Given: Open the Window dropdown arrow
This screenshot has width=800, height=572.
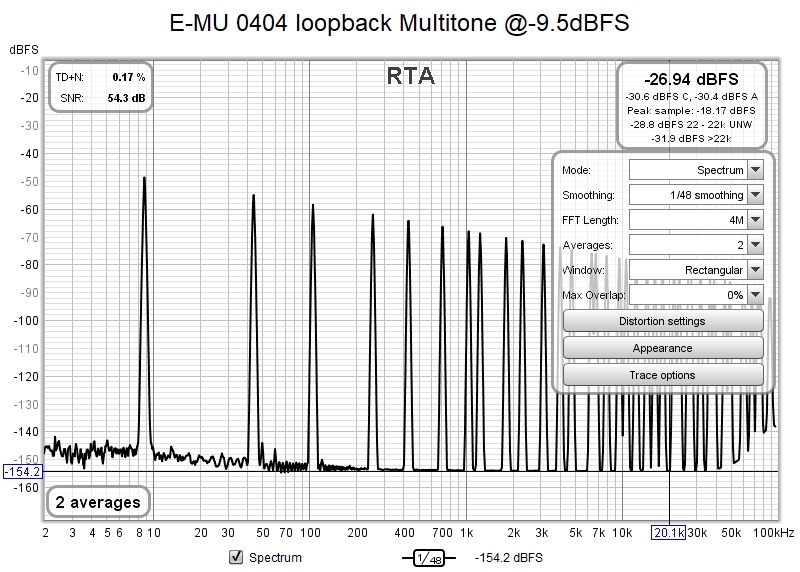Looking at the screenshot, I should (756, 270).
